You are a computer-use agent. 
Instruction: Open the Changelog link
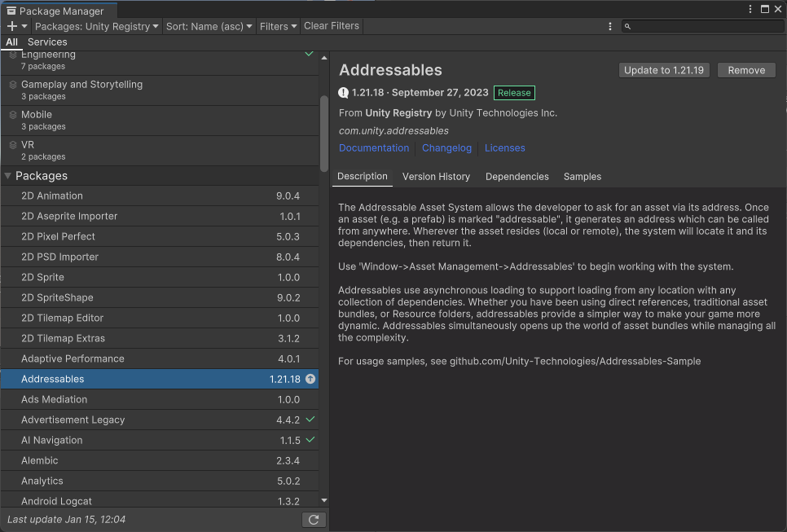pos(446,148)
